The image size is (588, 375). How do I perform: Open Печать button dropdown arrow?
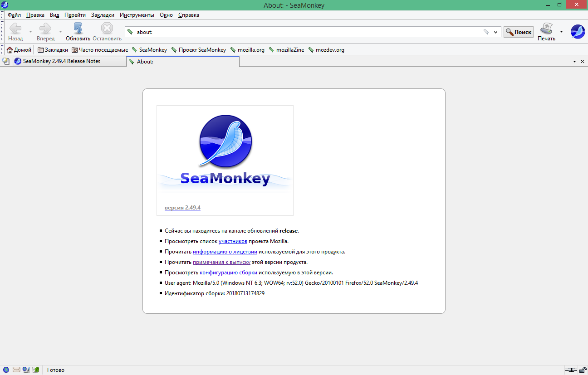561,32
